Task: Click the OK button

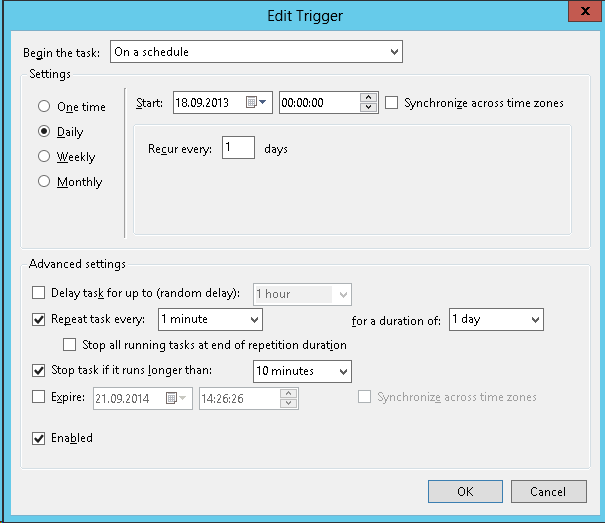Action: coord(465,491)
